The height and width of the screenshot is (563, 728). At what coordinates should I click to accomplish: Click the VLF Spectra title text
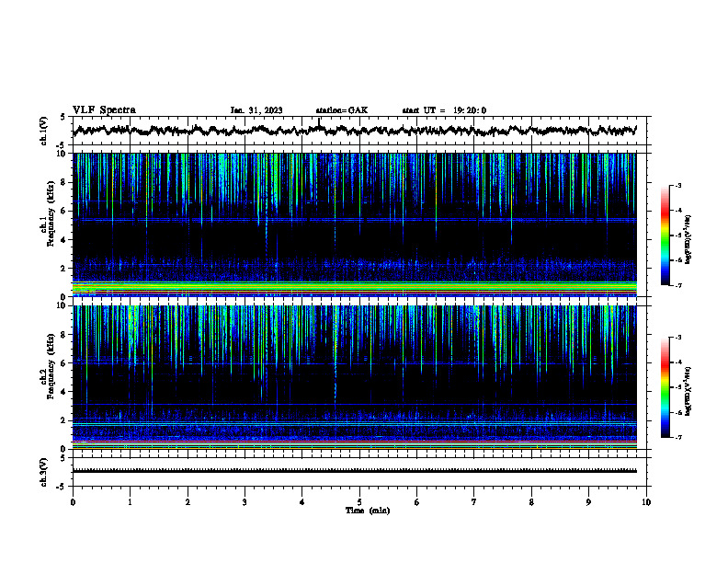[104, 110]
